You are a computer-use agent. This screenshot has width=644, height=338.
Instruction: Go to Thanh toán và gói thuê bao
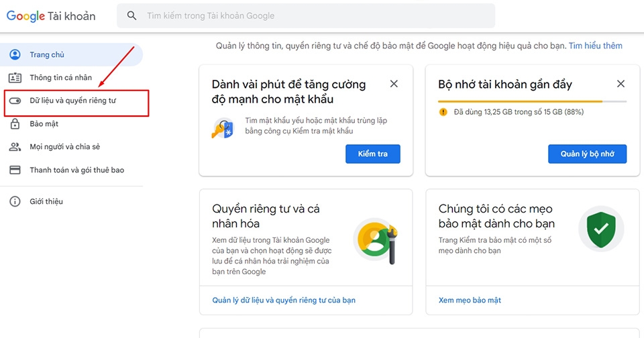(76, 170)
